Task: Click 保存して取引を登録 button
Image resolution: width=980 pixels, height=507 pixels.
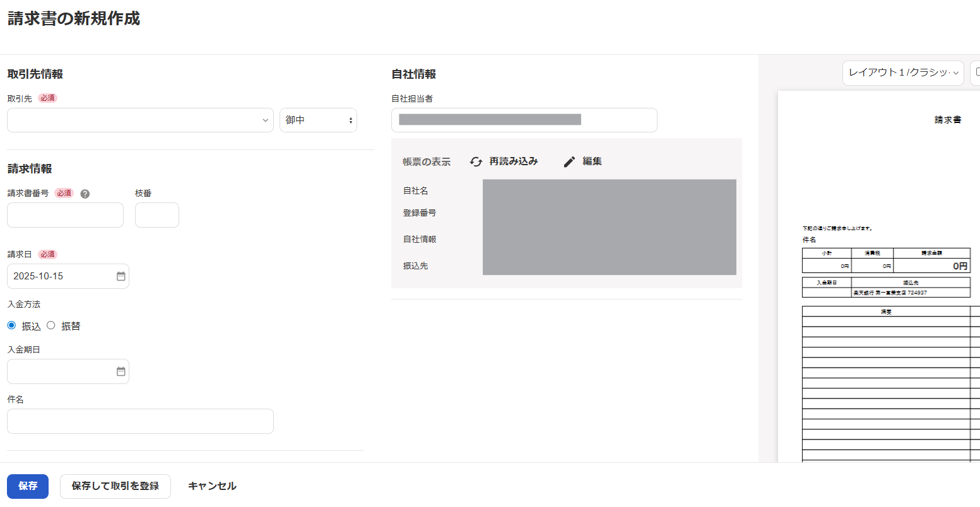Action: 115,486
